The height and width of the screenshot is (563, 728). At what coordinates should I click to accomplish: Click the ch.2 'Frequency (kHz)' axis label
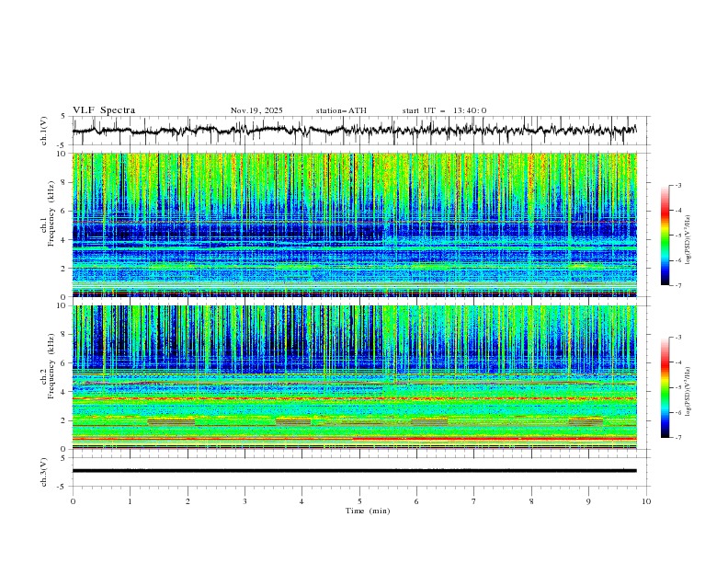pyautogui.click(x=51, y=366)
